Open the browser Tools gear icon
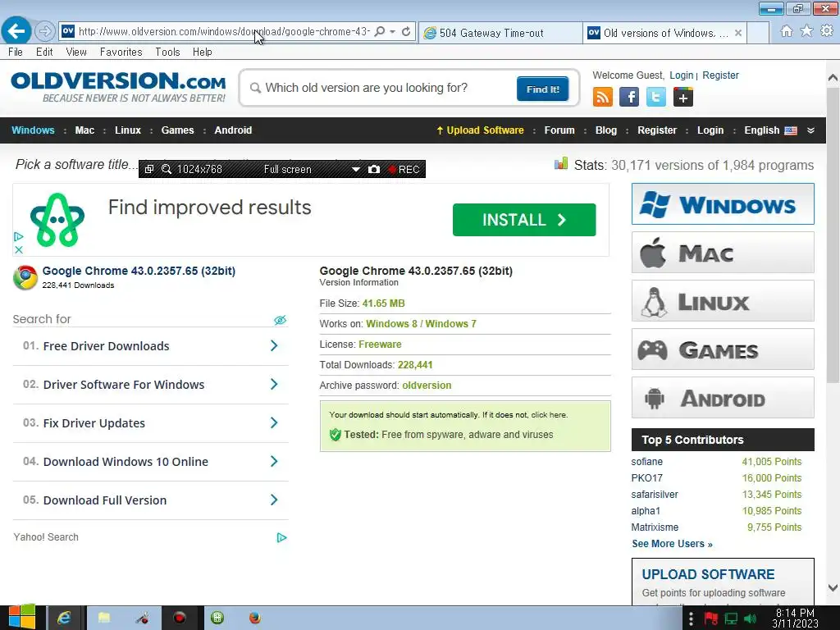 click(x=827, y=31)
